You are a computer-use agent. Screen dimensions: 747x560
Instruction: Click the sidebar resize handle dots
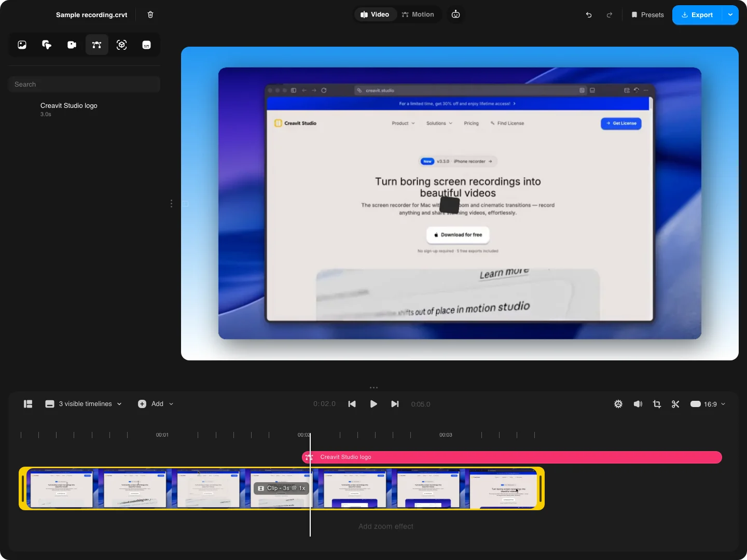click(x=171, y=204)
